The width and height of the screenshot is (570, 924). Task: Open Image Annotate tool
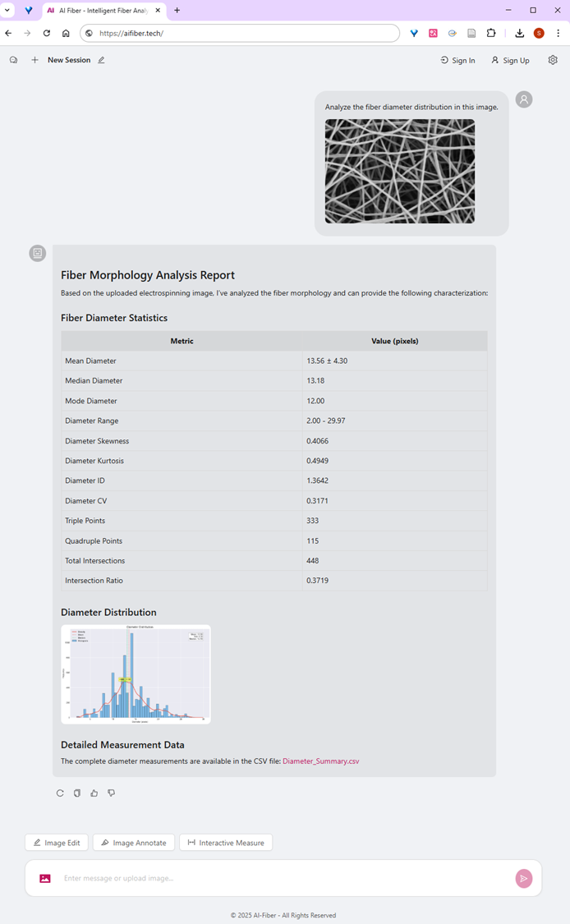point(134,843)
